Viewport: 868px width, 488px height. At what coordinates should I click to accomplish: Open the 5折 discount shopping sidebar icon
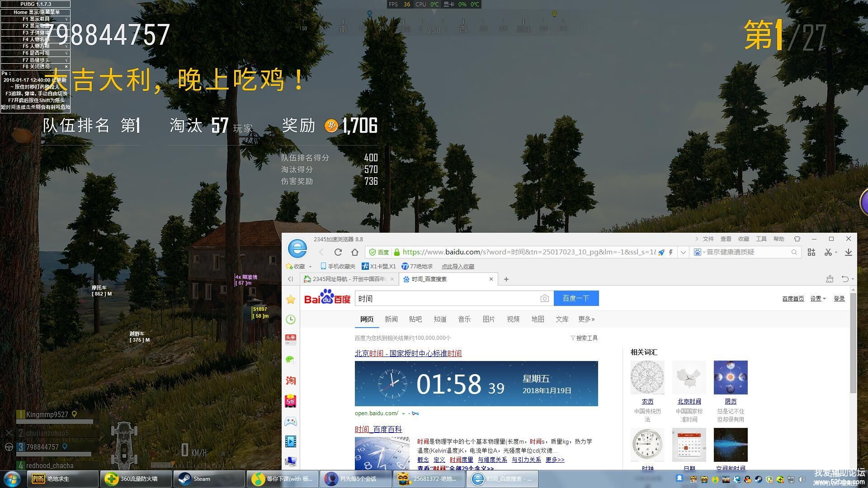291,401
